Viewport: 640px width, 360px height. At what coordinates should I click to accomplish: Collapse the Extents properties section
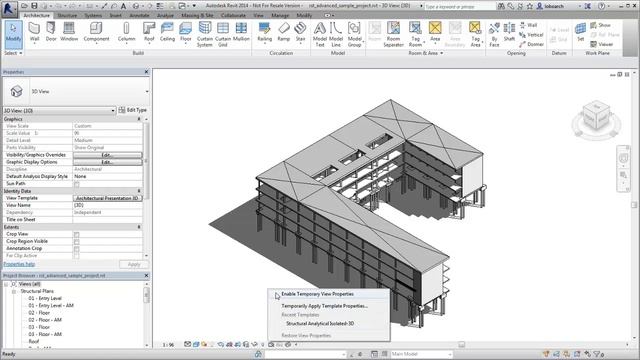click(x=139, y=227)
